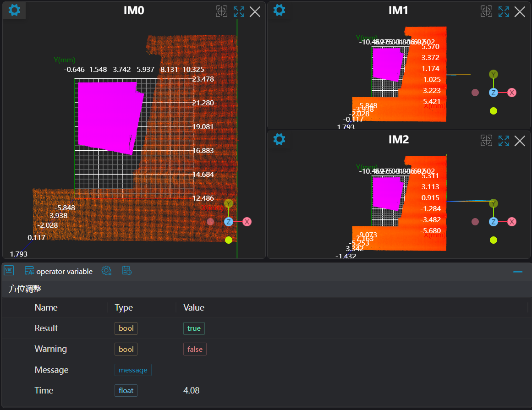Open settings gear in IM2 viewer
Image resolution: width=532 pixels, height=410 pixels.
tap(279, 139)
